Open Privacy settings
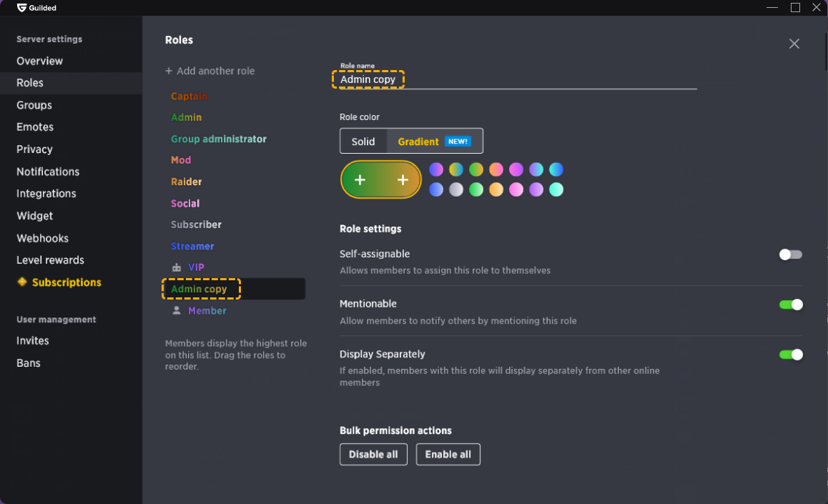The height and width of the screenshot is (504, 828). click(34, 149)
